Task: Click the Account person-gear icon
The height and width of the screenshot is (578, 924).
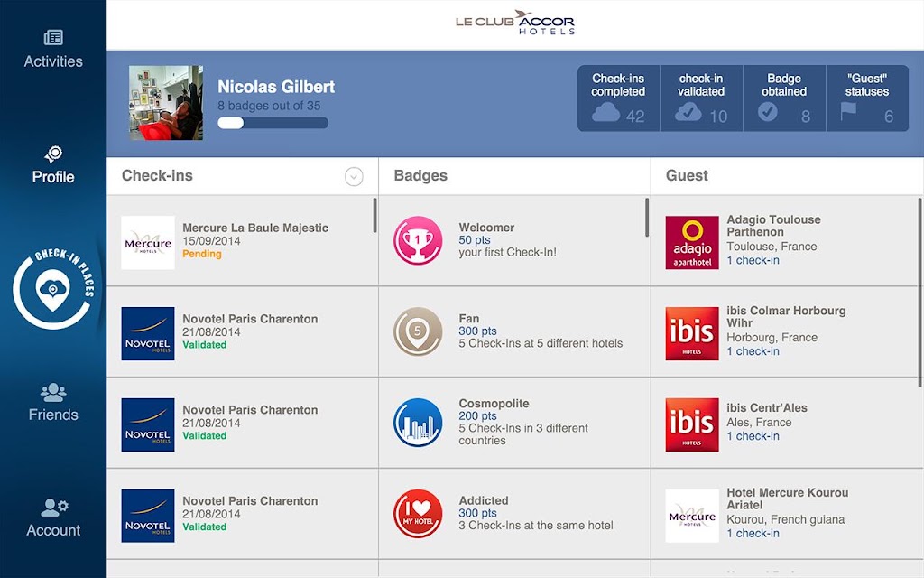Action: pyautogui.click(x=54, y=508)
